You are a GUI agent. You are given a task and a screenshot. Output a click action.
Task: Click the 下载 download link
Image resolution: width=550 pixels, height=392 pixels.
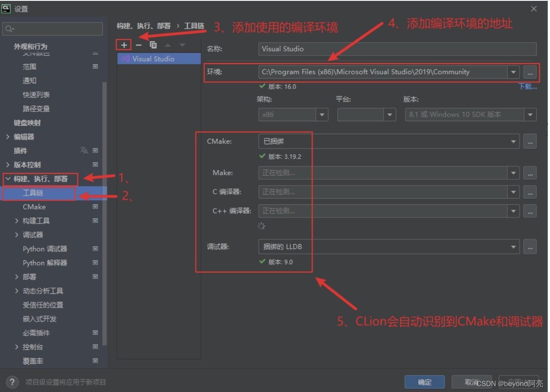527,87
